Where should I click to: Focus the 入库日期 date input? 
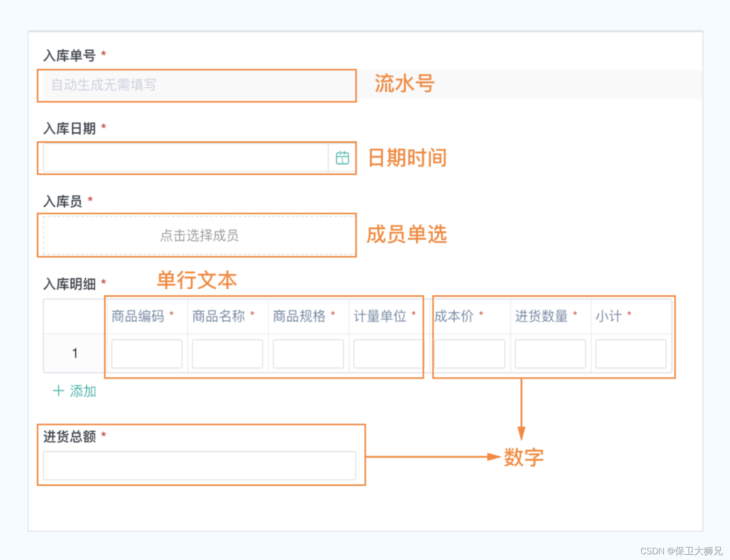(x=186, y=157)
